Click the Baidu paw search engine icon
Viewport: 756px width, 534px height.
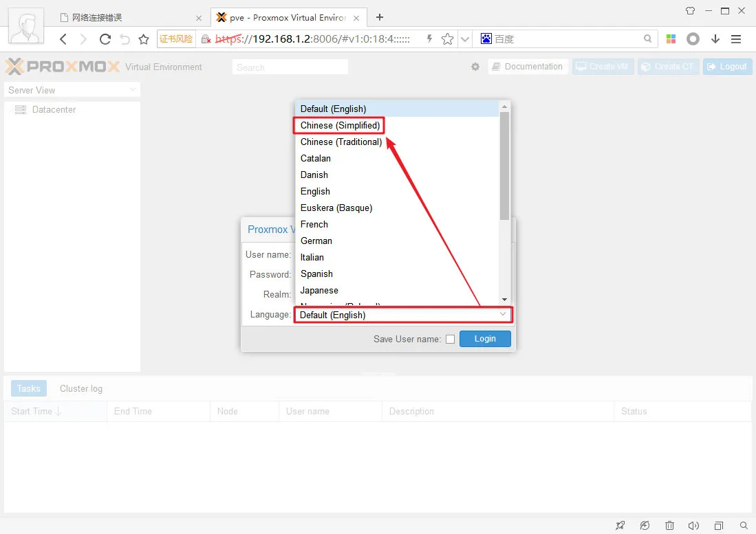pos(486,39)
